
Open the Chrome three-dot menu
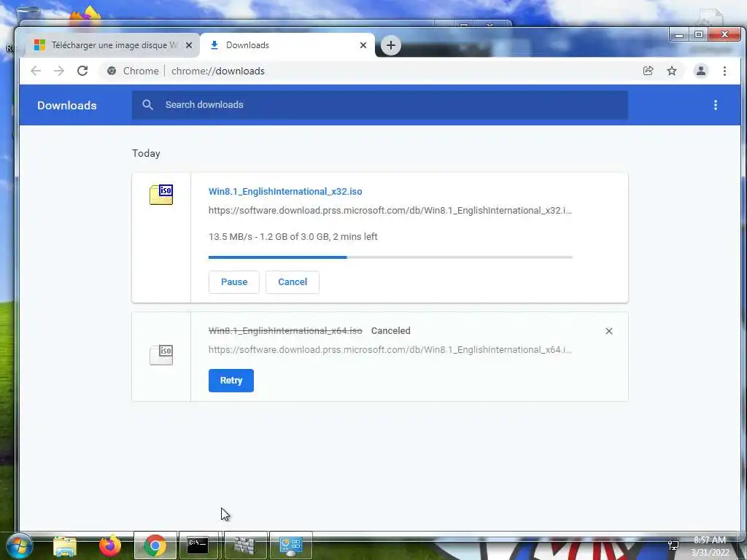724,71
